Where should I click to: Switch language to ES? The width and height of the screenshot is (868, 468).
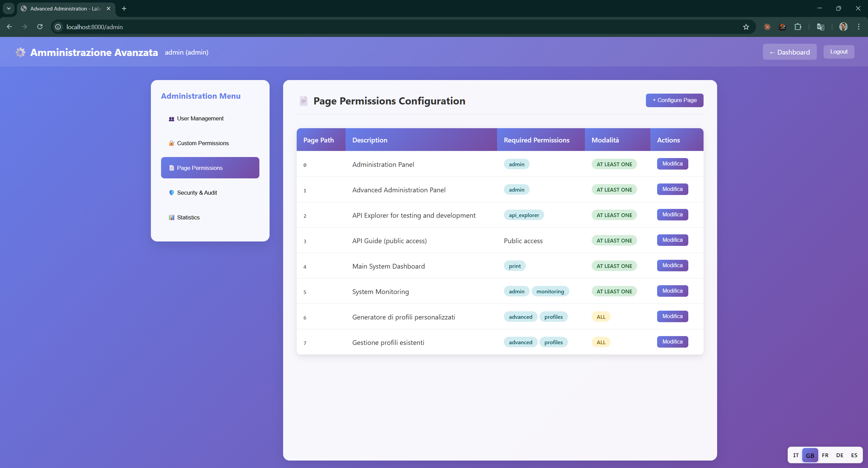coord(854,455)
